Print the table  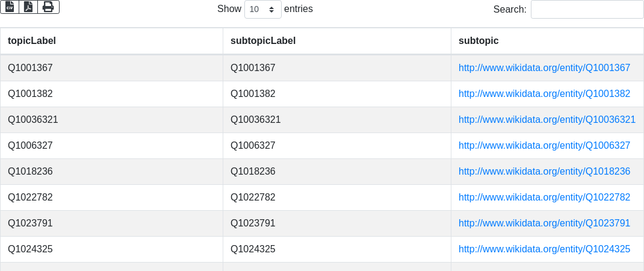[x=48, y=7]
